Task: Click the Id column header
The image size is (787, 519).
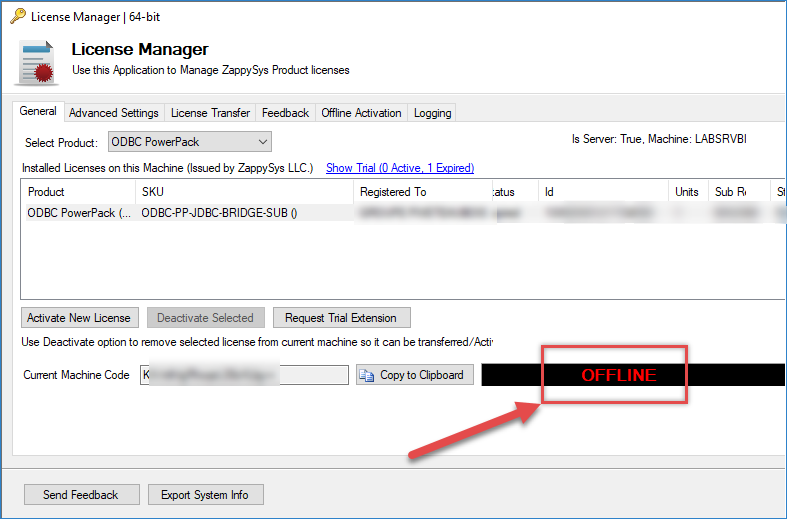Action: (x=603, y=192)
